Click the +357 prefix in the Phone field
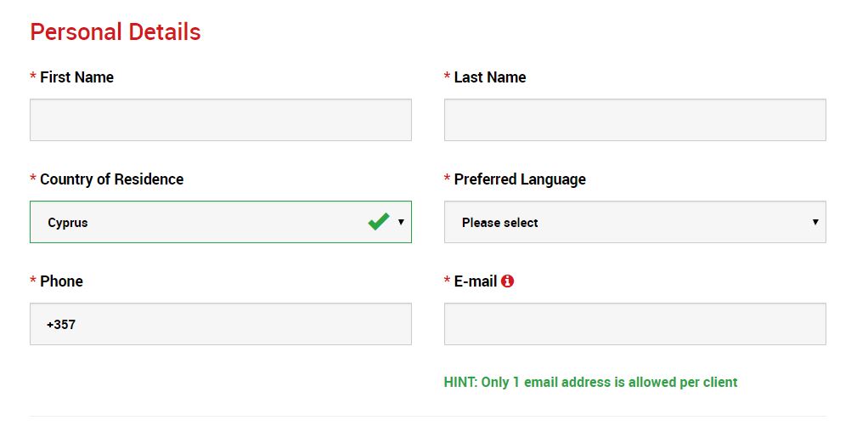This screenshot has width=868, height=426. [x=61, y=324]
